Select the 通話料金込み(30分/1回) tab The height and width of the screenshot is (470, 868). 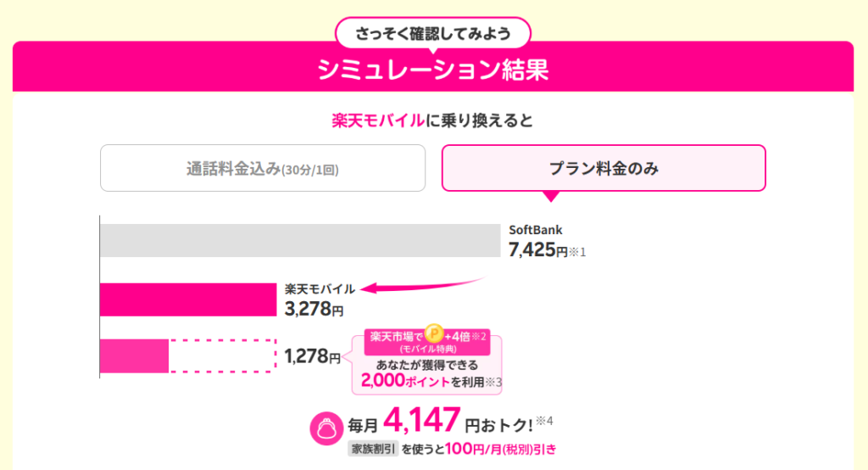263,169
